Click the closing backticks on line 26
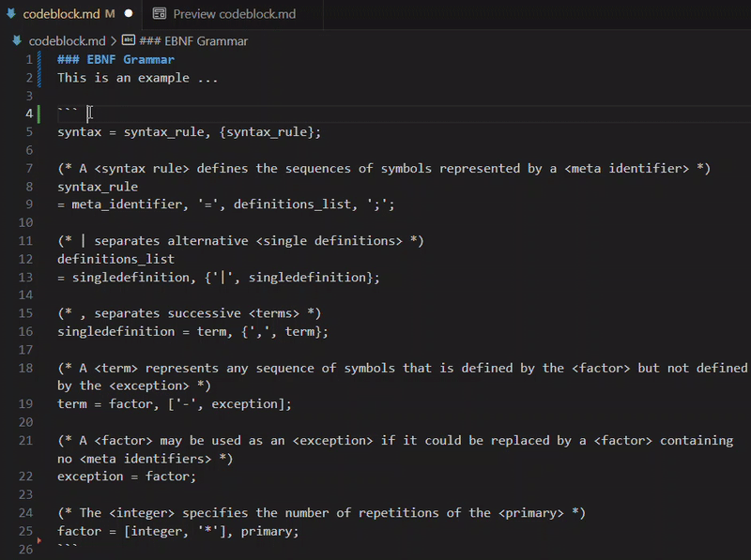 [x=67, y=547]
